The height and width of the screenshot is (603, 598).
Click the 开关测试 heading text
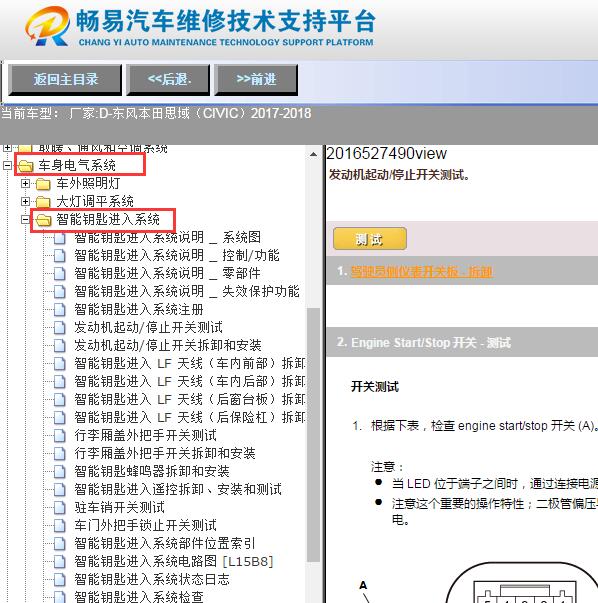click(375, 386)
